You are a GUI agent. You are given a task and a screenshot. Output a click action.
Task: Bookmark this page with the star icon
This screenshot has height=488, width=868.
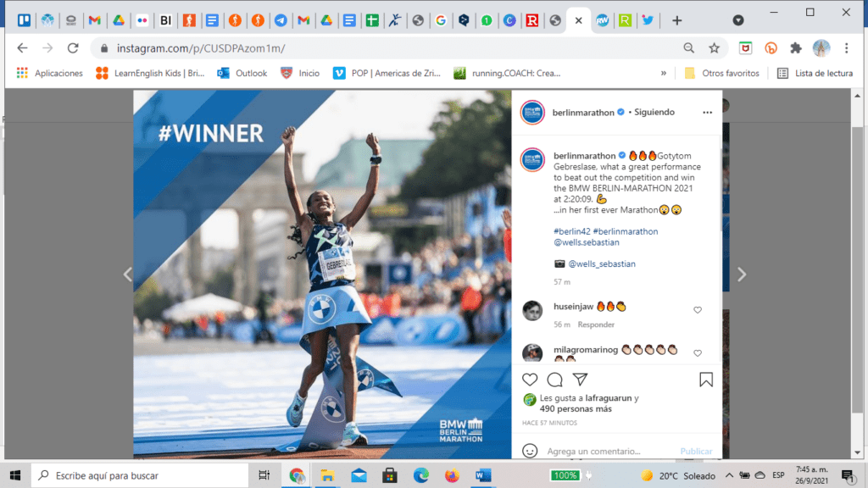(714, 48)
